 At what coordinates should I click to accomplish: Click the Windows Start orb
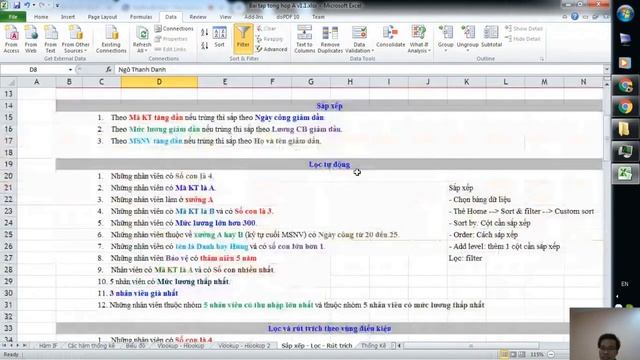[x=625, y=13]
